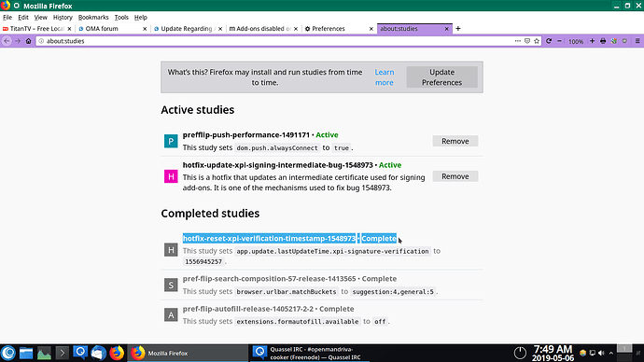
Task: Open the page actions three-dots menu
Action: pyautogui.click(x=517, y=41)
